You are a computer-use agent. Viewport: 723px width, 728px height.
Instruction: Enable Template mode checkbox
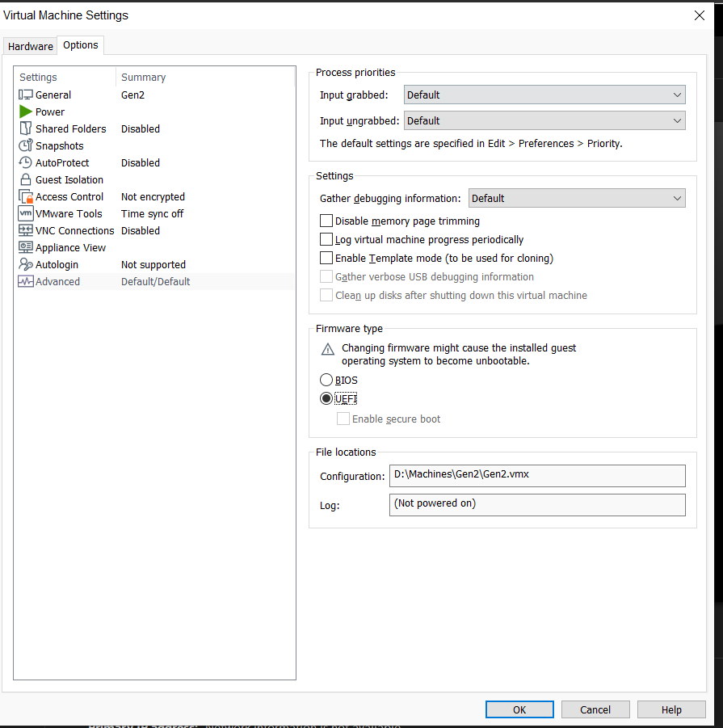(x=326, y=258)
